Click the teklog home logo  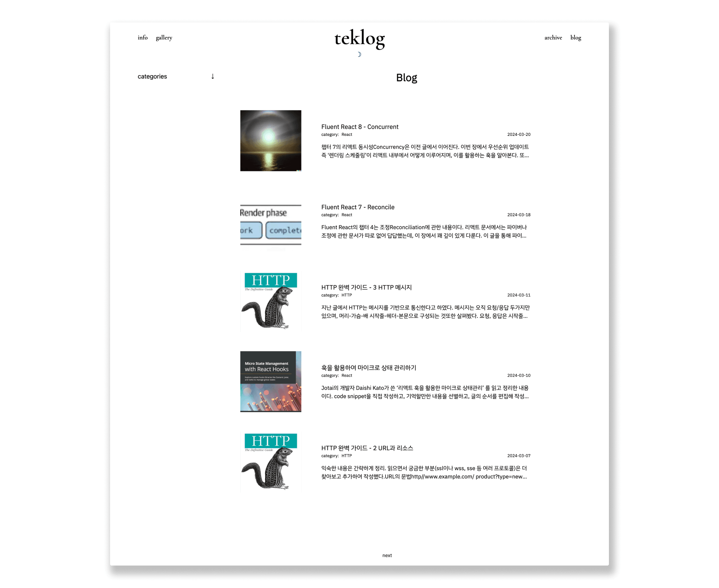[359, 37]
